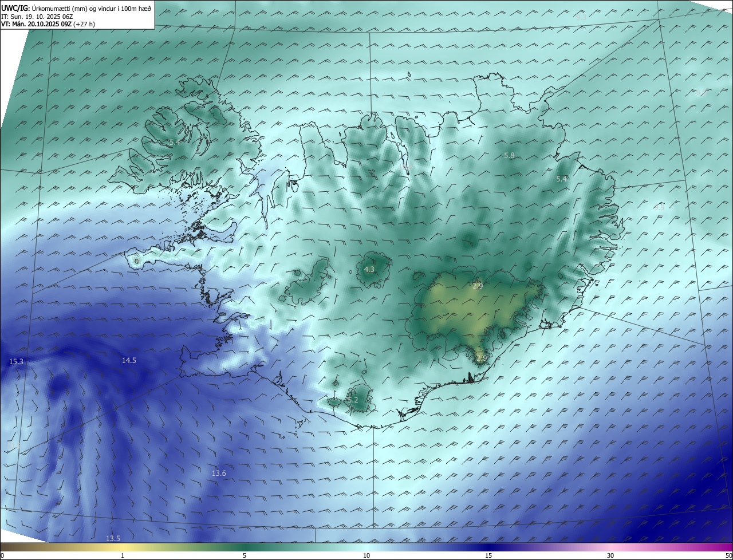Viewport: 733px width, 560px height.
Task: Select the '4.3' value on the central glacier
Action: tap(369, 269)
